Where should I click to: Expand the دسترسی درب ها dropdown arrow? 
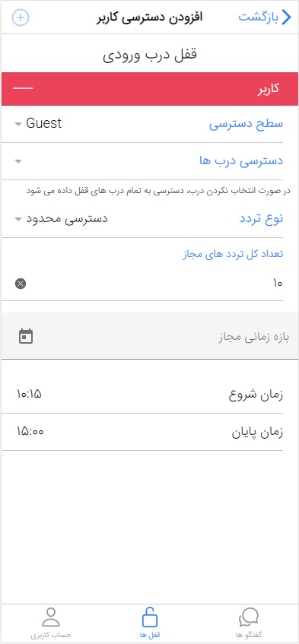pyautogui.click(x=18, y=161)
